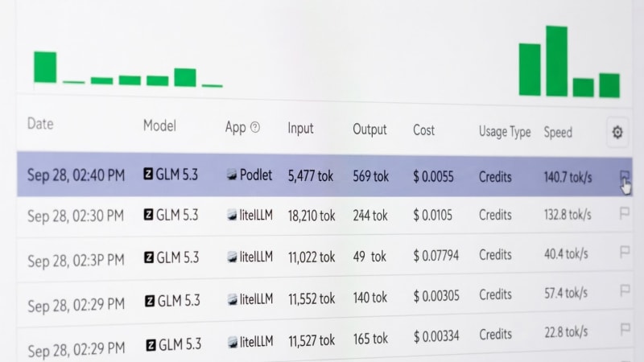The width and height of the screenshot is (644, 362).
Task: Sort by the Speed column header
Action: pyautogui.click(x=558, y=132)
